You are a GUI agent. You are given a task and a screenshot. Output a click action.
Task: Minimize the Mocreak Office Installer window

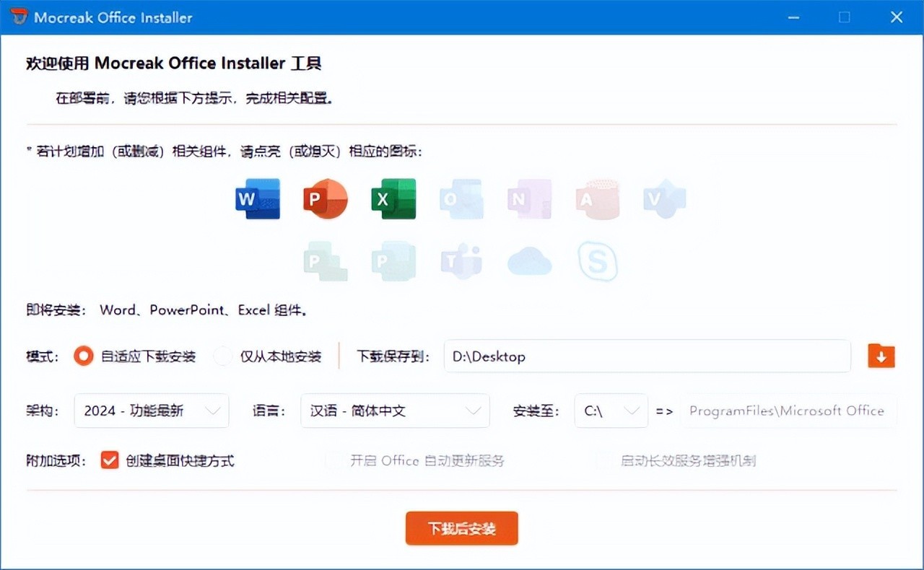[792, 17]
